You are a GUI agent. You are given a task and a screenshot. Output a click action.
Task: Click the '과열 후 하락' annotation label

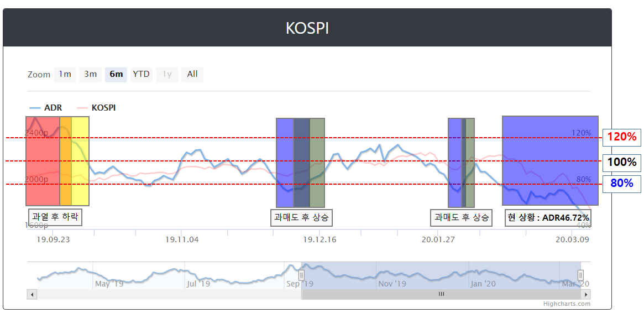pos(55,217)
